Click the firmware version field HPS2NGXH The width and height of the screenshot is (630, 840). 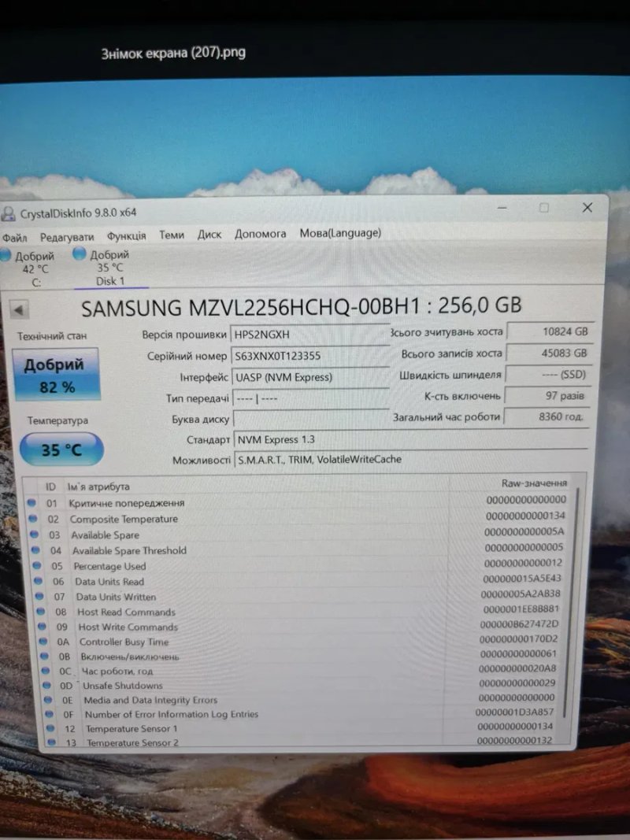tap(310, 335)
